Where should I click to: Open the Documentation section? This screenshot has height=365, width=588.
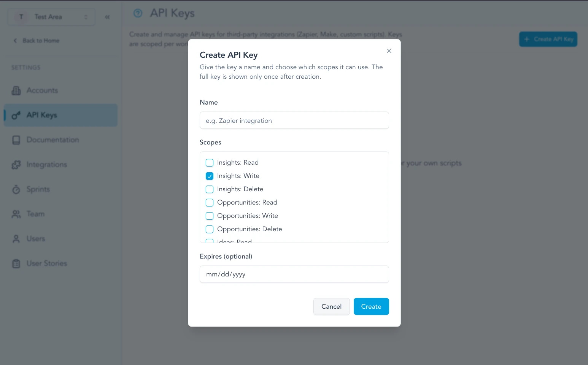pos(52,140)
